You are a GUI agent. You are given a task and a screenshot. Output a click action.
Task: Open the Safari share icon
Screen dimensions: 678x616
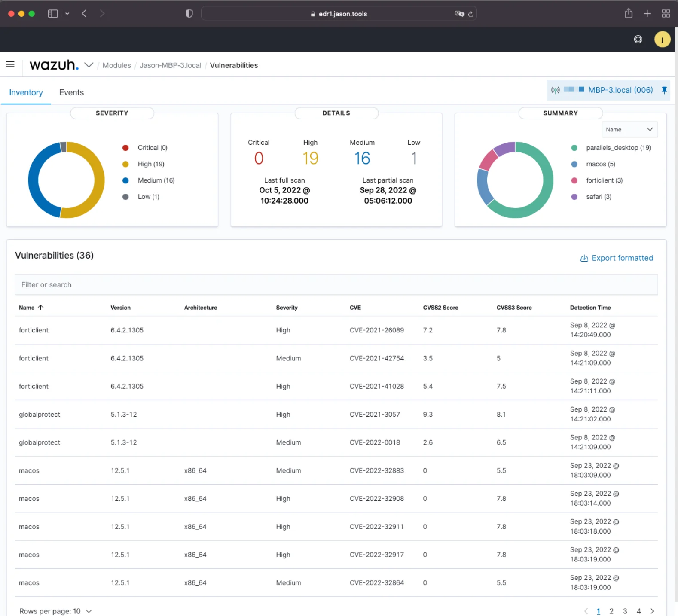point(629,13)
